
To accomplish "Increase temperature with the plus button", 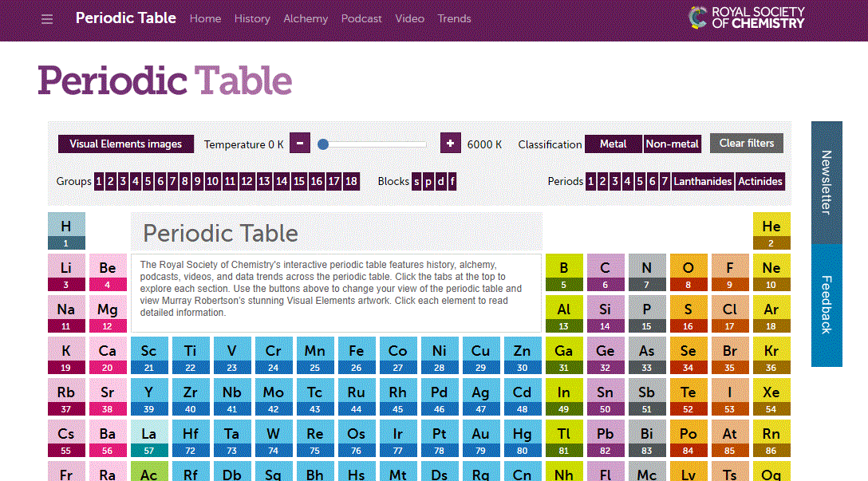I will tap(451, 144).
